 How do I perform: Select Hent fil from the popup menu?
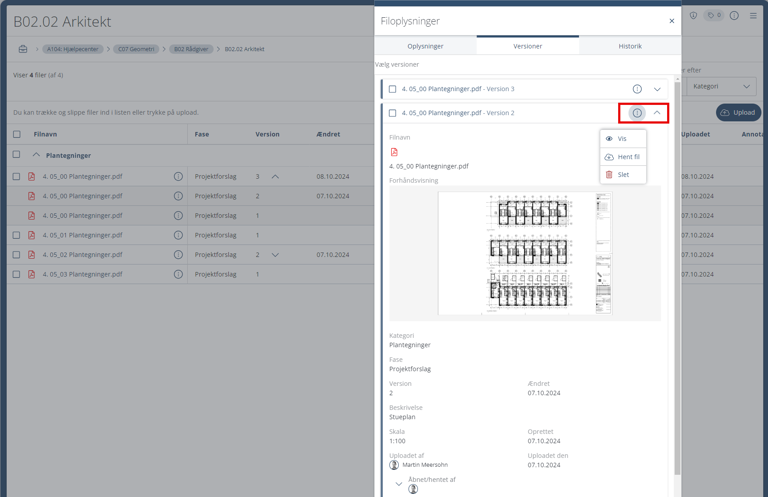tap(623, 157)
